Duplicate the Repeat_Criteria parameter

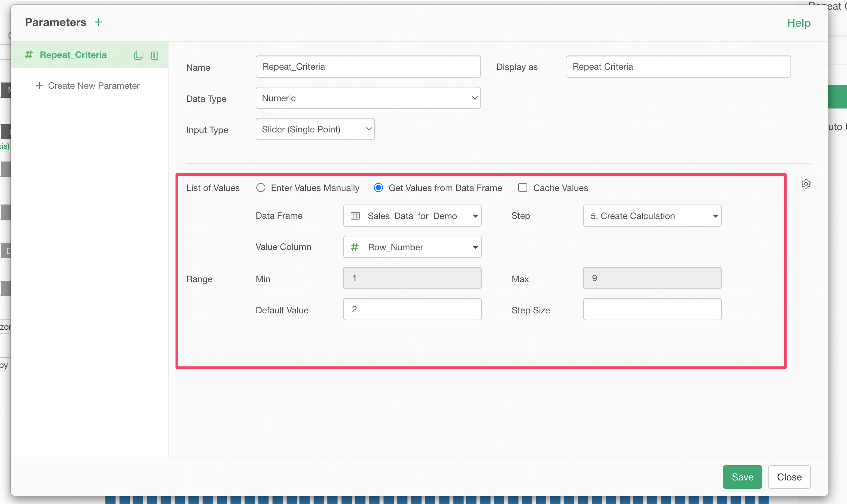pos(138,55)
